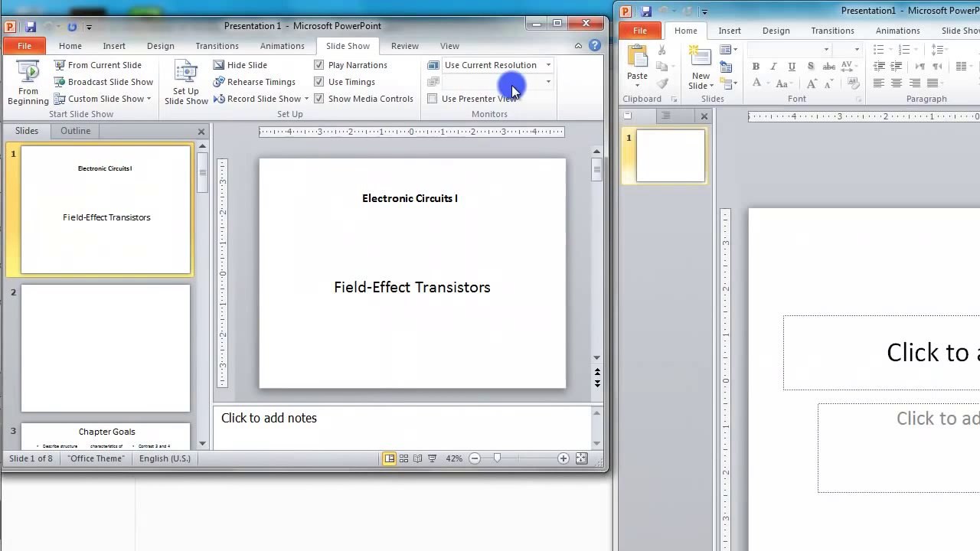Open Set Up Slide Show dialog

point(186,83)
